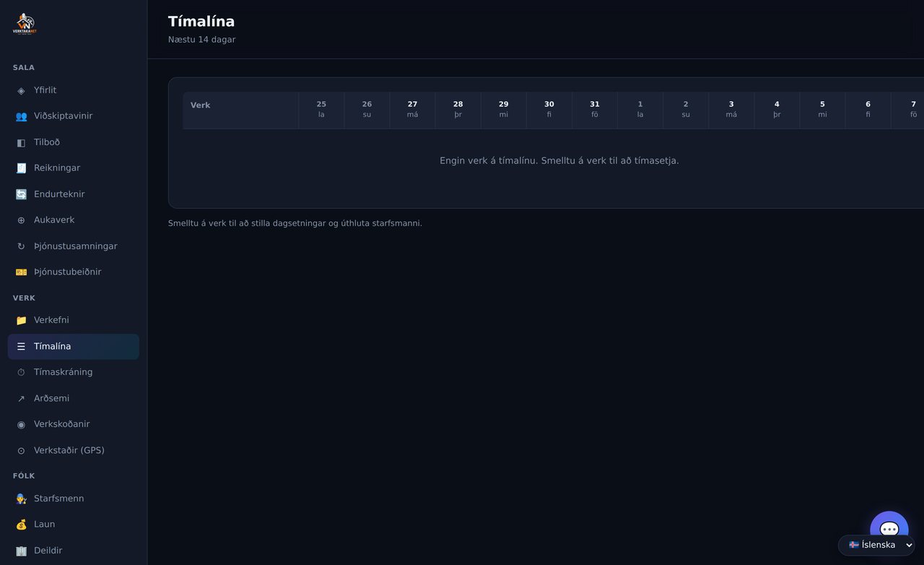
Task: Click the Þjónustubeiðnir ticket icon
Action: [x=21, y=272]
